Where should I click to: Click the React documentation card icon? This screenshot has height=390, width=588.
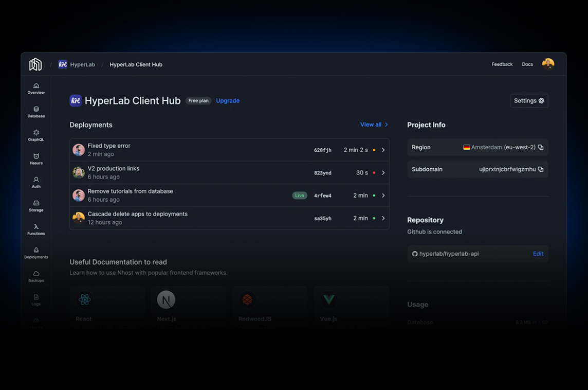click(85, 299)
